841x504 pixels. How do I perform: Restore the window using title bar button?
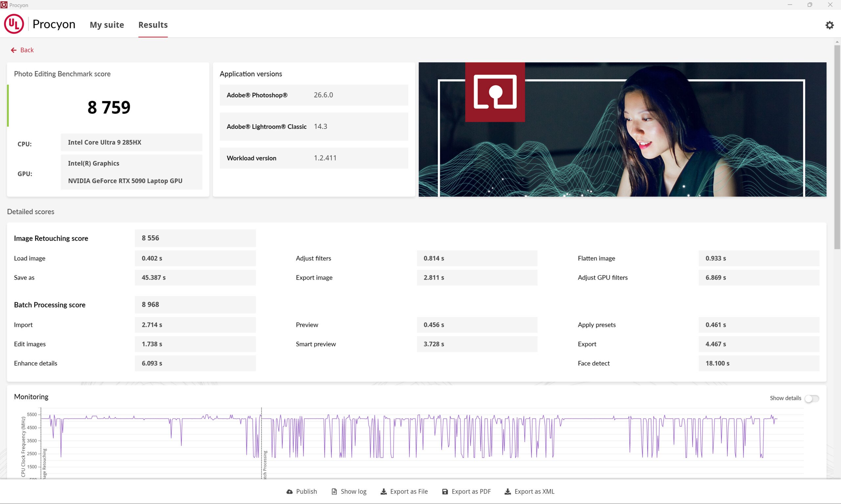pos(810,5)
